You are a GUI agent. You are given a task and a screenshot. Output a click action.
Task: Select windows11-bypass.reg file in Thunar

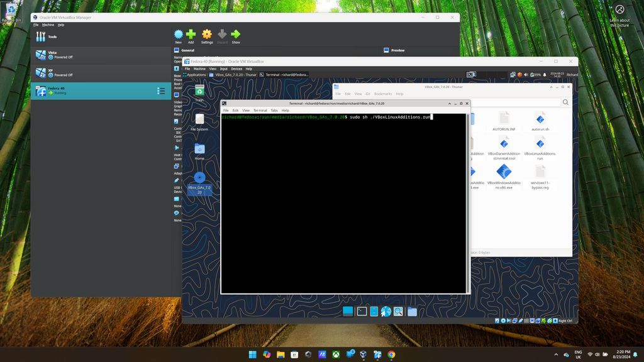[x=540, y=177]
